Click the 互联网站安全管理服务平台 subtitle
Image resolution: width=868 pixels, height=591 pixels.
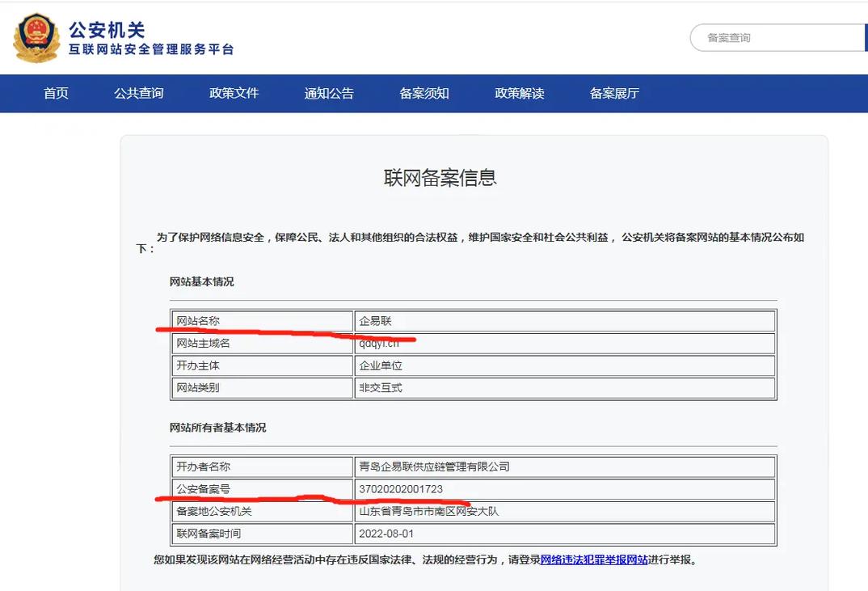(x=151, y=49)
